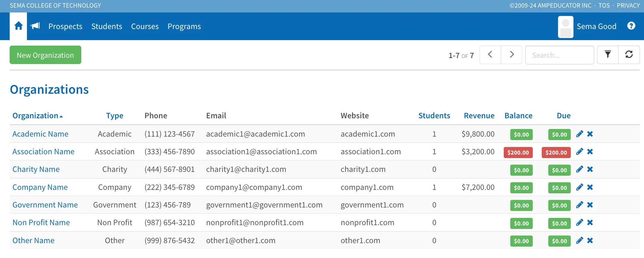Sort by the Revenue column header
This screenshot has height=258, width=644.
pyautogui.click(x=479, y=116)
